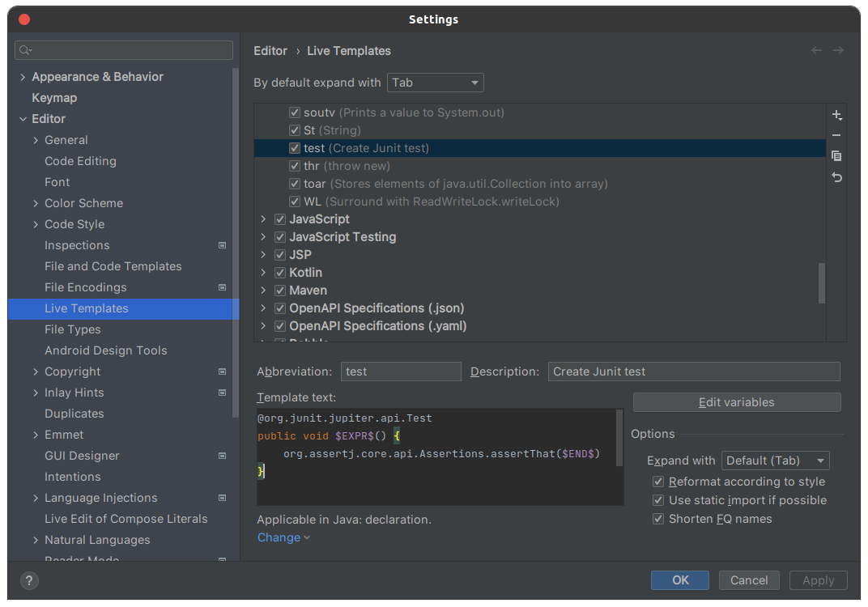
Task: Disable Shorten FQ names option
Action: tap(658, 519)
